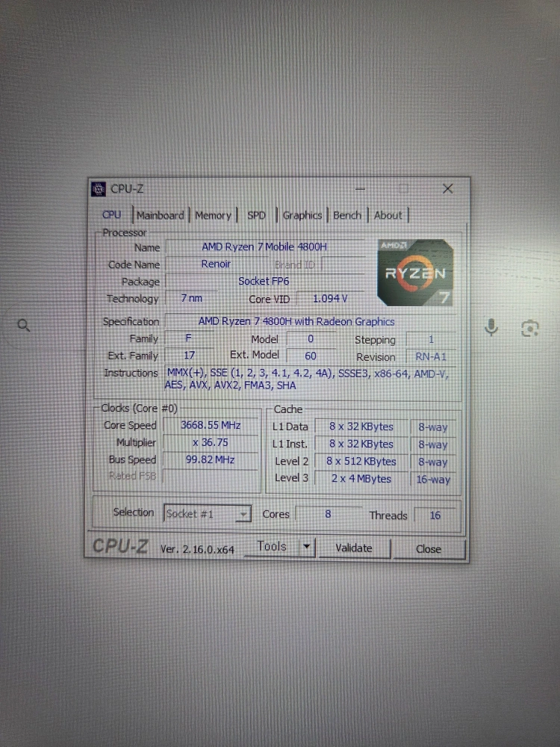Minimize the CPU-Z window

pos(360,189)
